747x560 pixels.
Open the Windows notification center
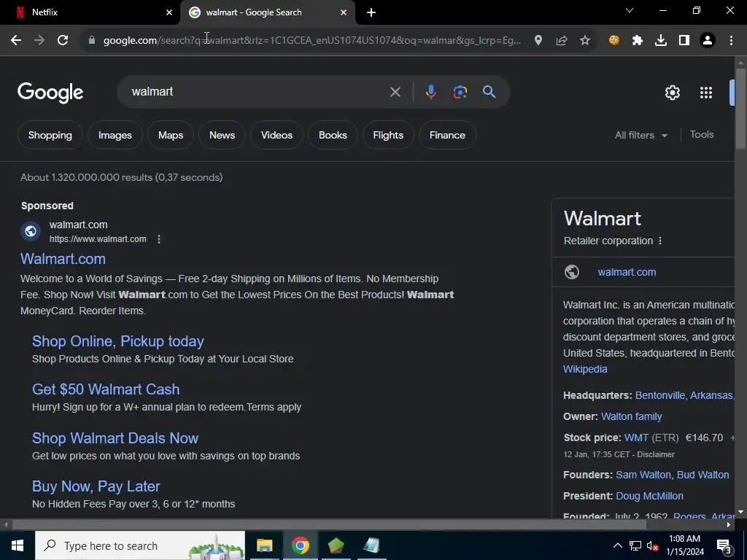pyautogui.click(x=724, y=545)
